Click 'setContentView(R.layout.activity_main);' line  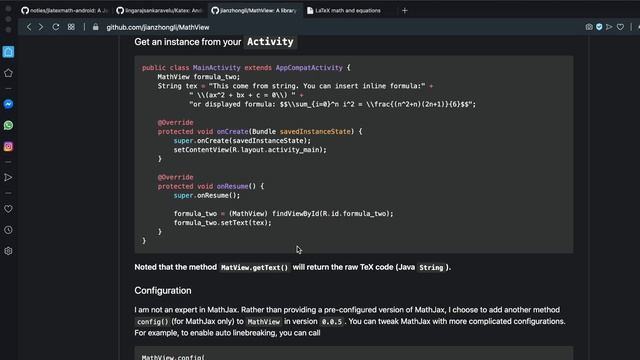[250, 150]
